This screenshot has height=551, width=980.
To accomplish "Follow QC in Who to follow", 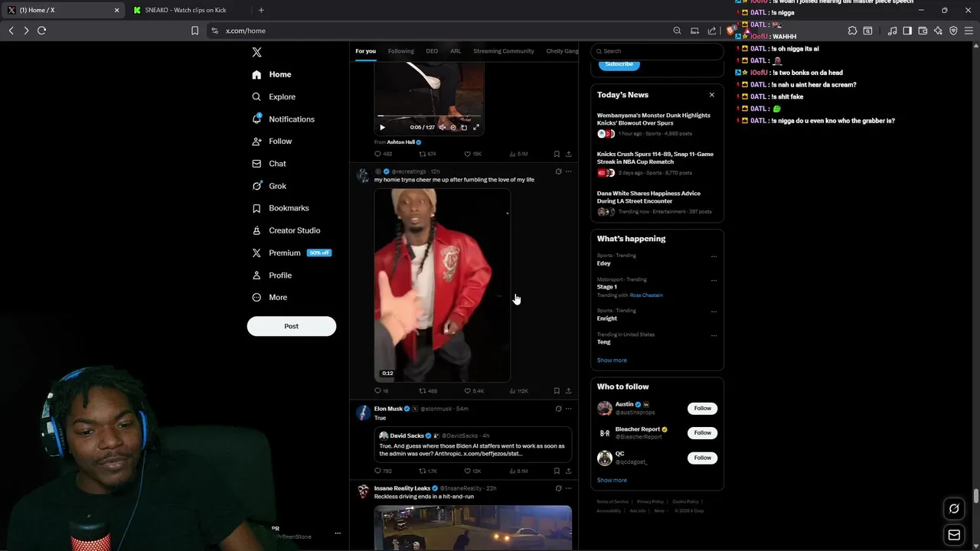I will (x=702, y=458).
